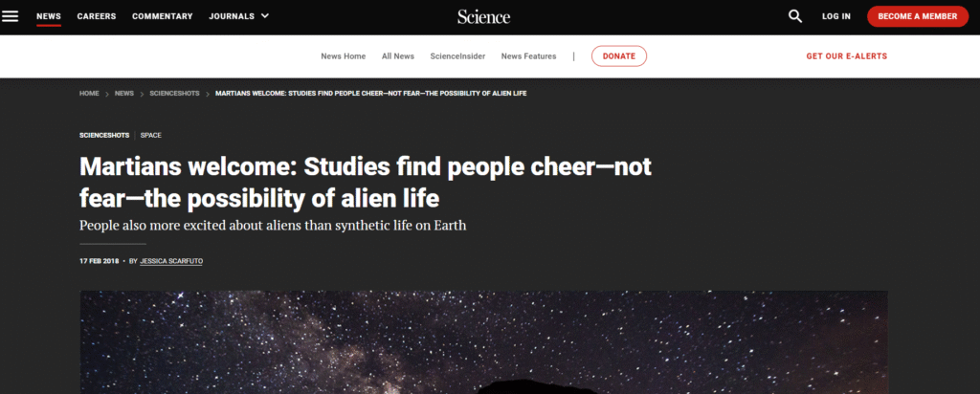Go to ScienceInsider section
The width and height of the screenshot is (980, 394).
[x=457, y=56]
